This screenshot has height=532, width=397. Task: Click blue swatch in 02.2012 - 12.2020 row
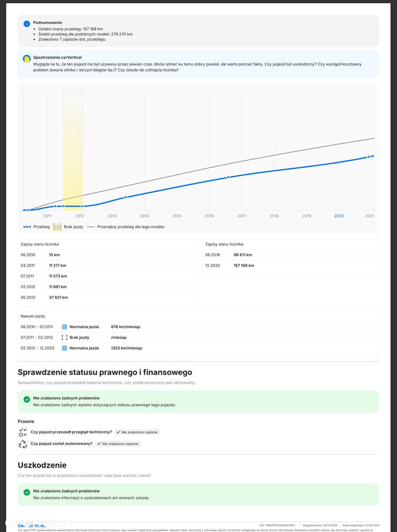[64, 348]
